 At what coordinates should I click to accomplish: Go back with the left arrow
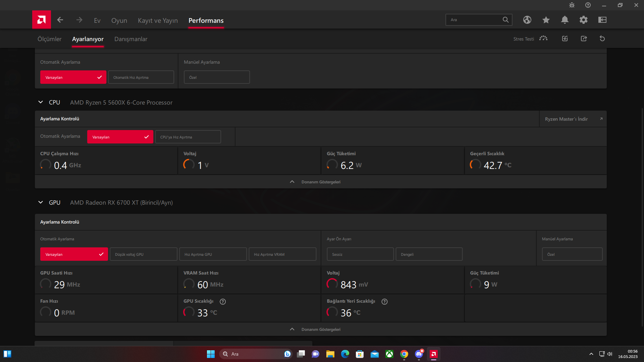(x=60, y=20)
